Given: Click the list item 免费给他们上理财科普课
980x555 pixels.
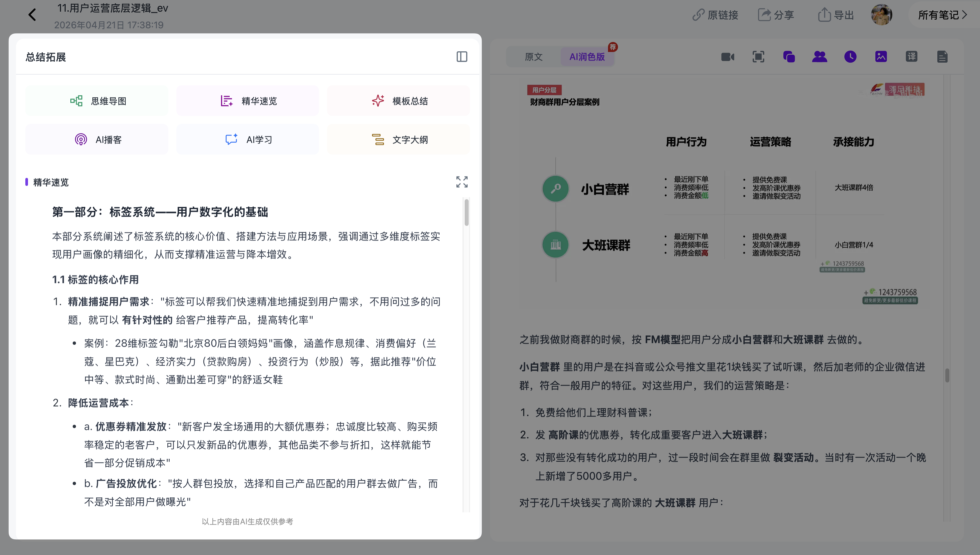Looking at the screenshot, I should pos(593,412).
